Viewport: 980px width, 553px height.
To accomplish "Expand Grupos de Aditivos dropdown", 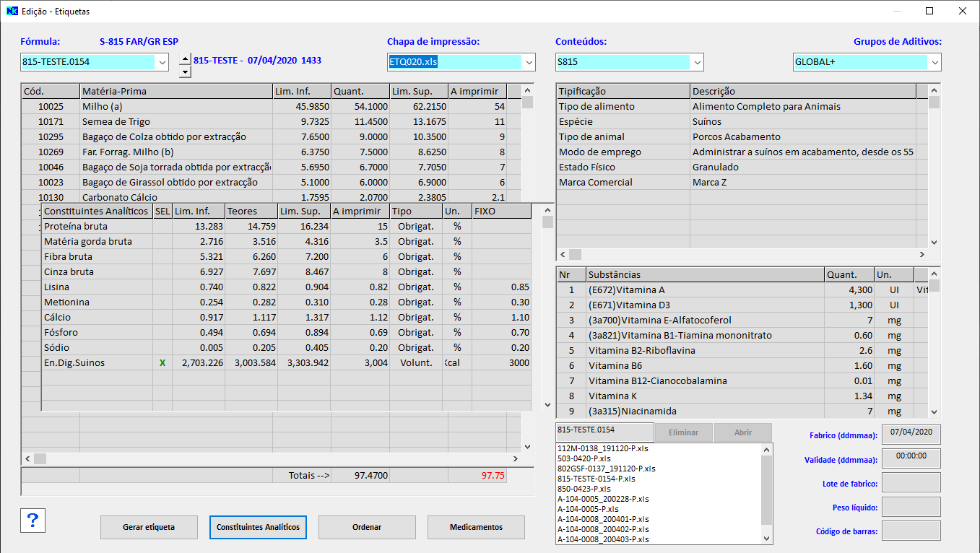I will pos(934,62).
